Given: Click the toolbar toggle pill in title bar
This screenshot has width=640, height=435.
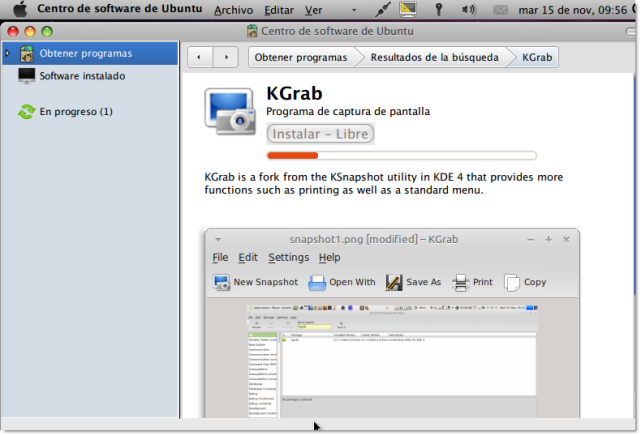Looking at the screenshot, I should 631,31.
